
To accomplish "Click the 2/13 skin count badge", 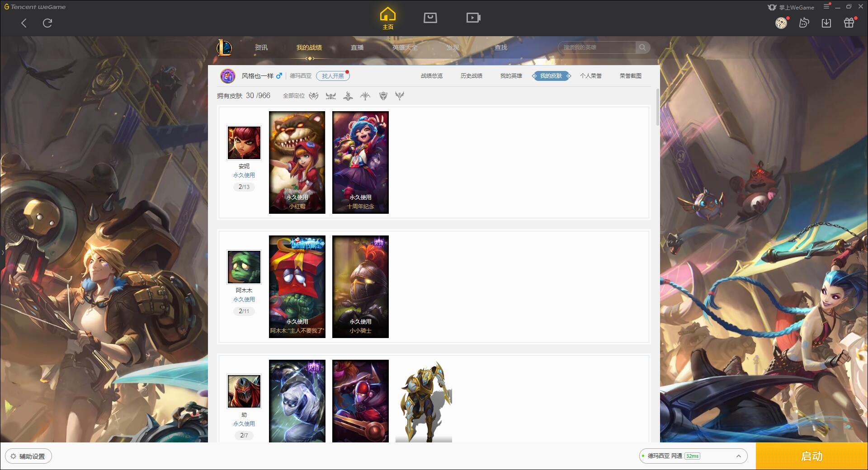I will pos(244,187).
